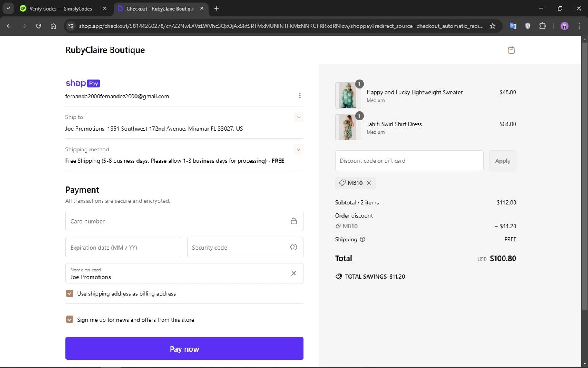Open the three-dot menu beside the email
This screenshot has height=368, width=588.
point(300,95)
